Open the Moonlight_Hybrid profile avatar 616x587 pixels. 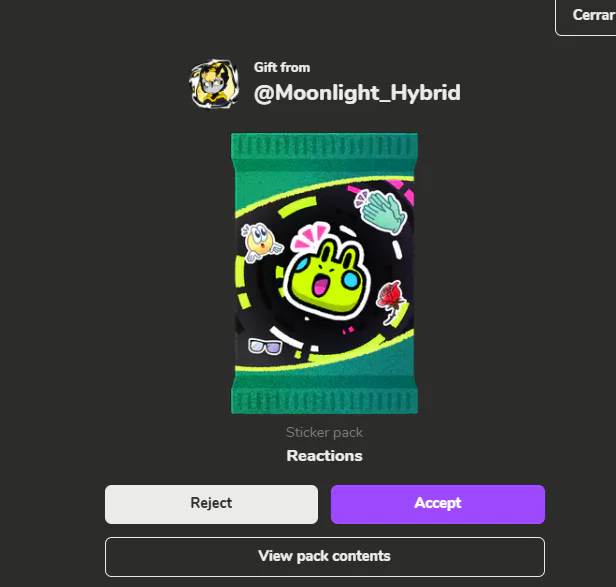pyautogui.click(x=214, y=84)
